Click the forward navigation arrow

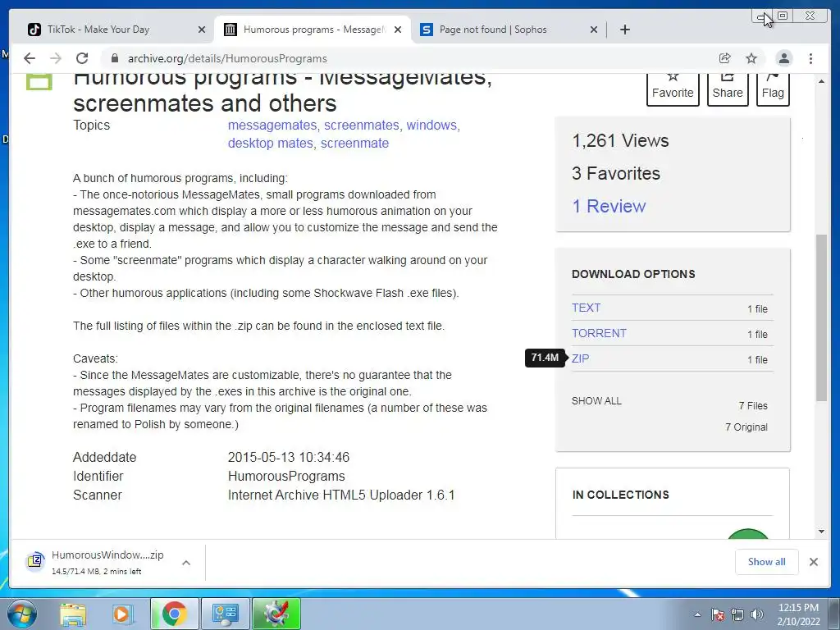tap(56, 58)
